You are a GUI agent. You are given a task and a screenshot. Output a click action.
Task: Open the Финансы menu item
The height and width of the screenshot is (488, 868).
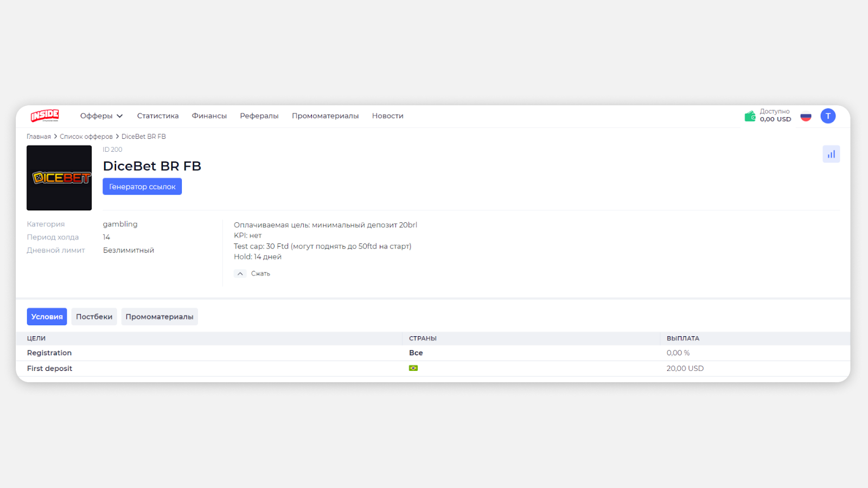209,116
